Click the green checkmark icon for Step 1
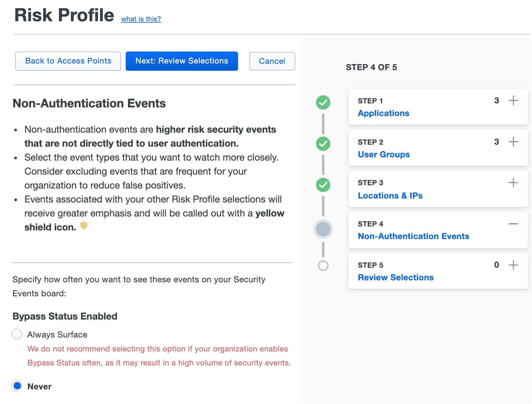 point(323,103)
